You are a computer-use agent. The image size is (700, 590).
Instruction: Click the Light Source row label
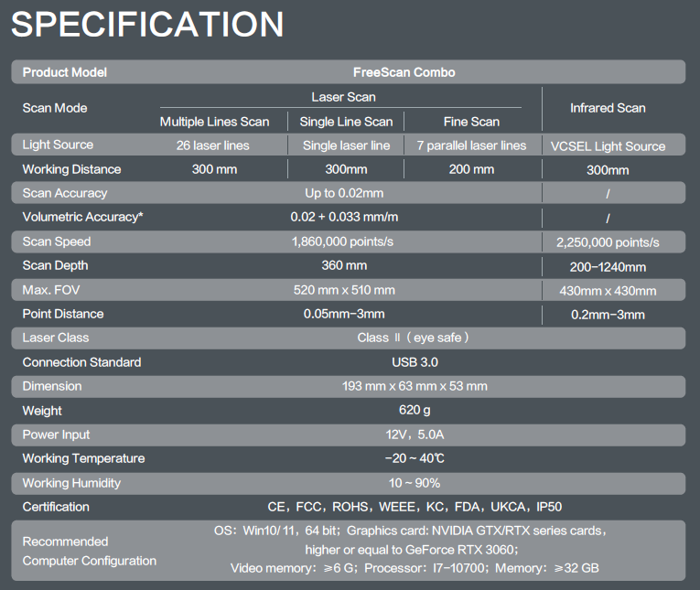click(x=58, y=145)
